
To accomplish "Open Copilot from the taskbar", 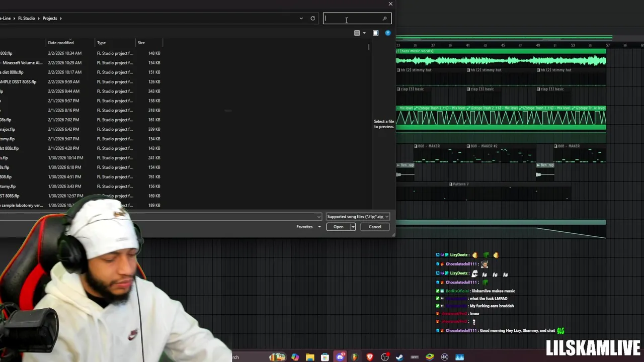I will [295, 357].
